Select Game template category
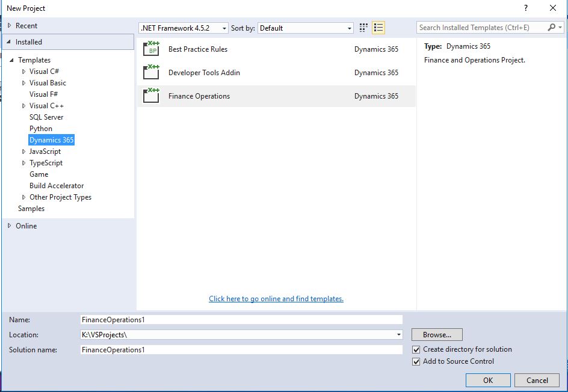The width and height of the screenshot is (568, 392). (x=39, y=174)
